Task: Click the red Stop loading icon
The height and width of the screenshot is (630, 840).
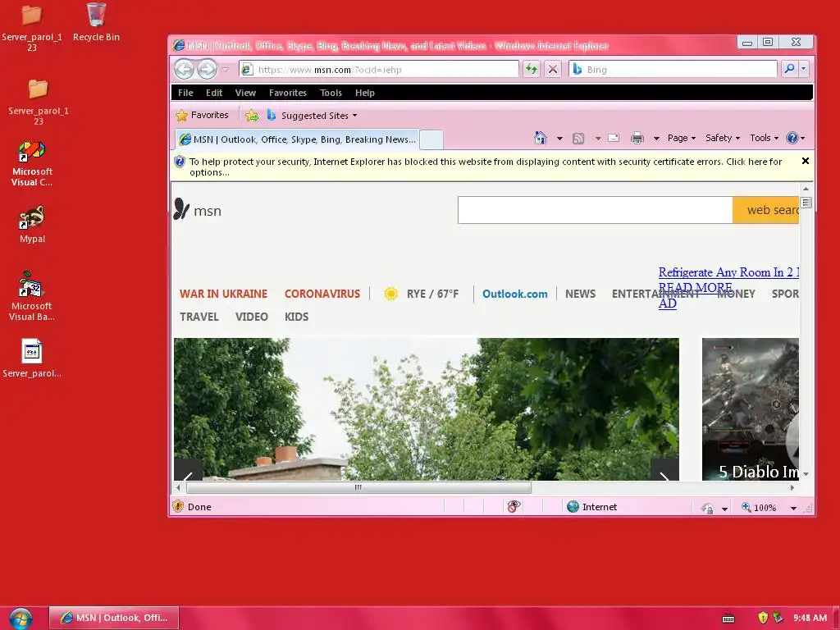Action: click(553, 69)
